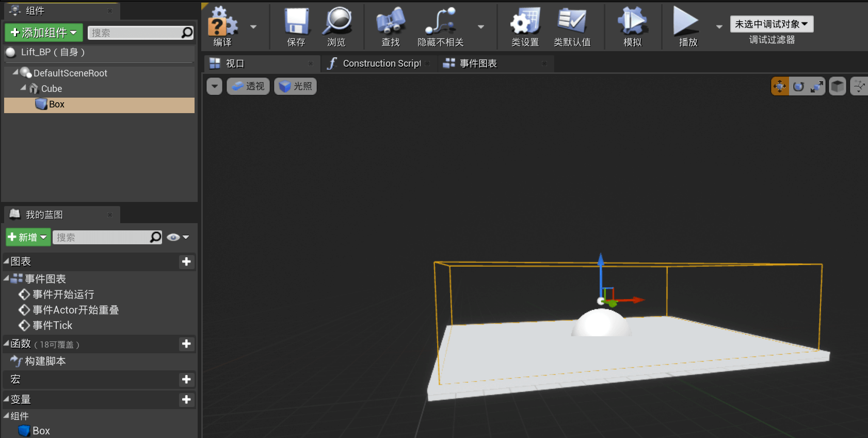Image resolution: width=868 pixels, height=438 pixels.
Task: Click the components search field
Action: tap(134, 33)
